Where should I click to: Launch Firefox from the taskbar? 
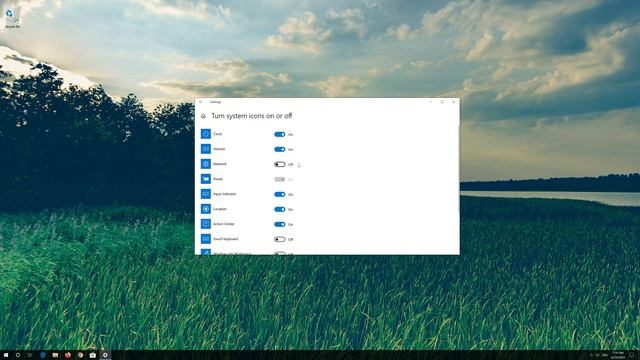pos(68,355)
